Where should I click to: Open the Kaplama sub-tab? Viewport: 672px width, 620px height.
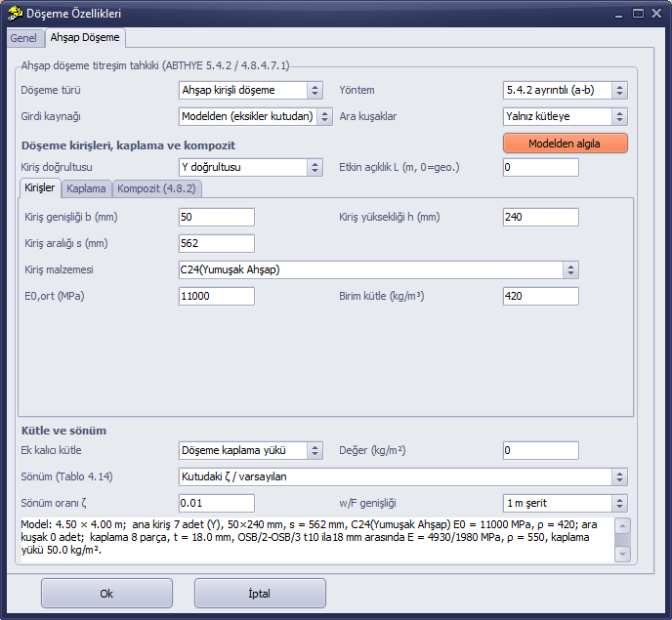coord(86,189)
